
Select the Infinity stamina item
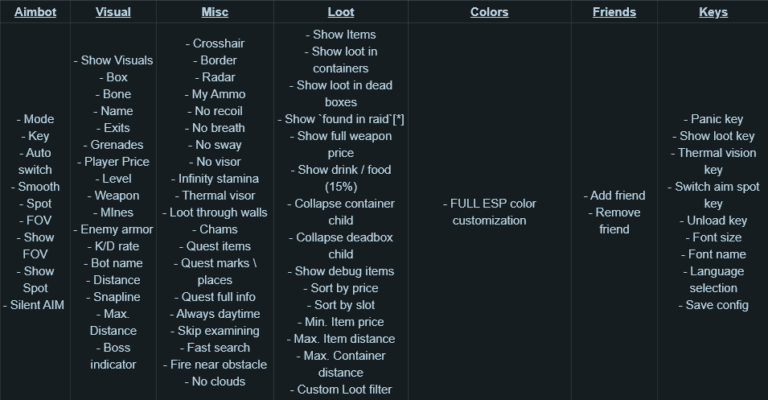216,179
